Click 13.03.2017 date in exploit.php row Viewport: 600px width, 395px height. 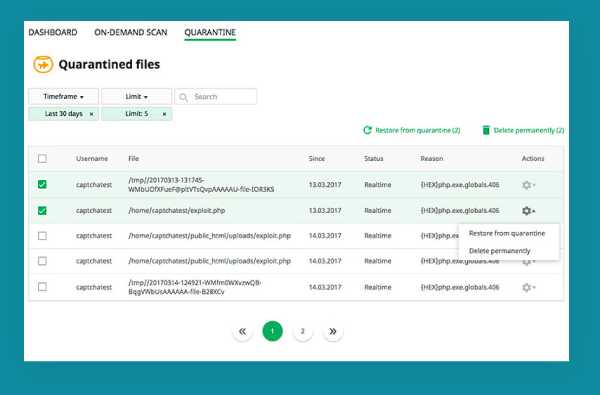325,211
